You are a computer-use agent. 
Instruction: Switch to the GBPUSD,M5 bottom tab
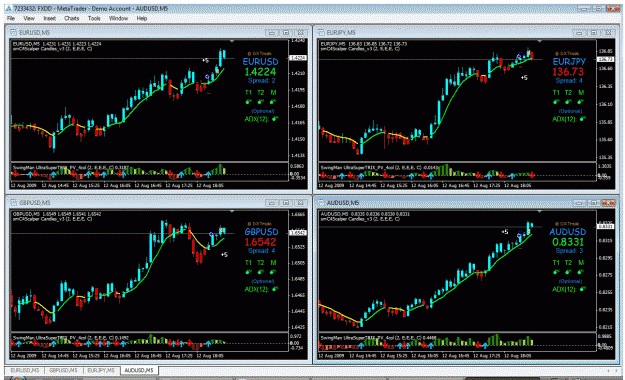[x=64, y=370]
